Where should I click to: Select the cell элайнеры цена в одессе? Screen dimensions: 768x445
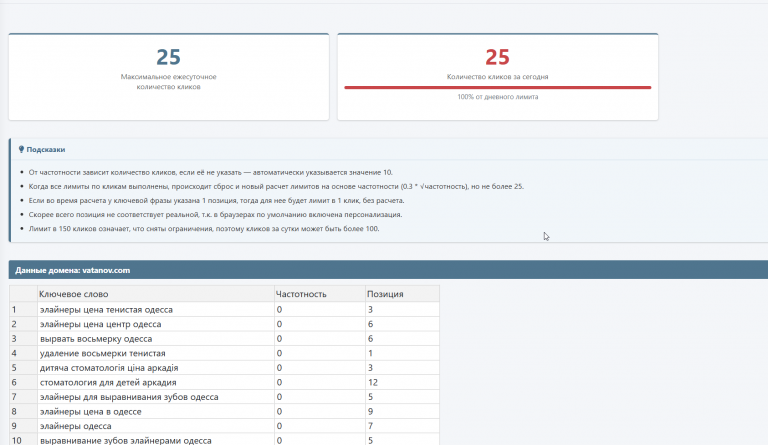(x=156, y=411)
